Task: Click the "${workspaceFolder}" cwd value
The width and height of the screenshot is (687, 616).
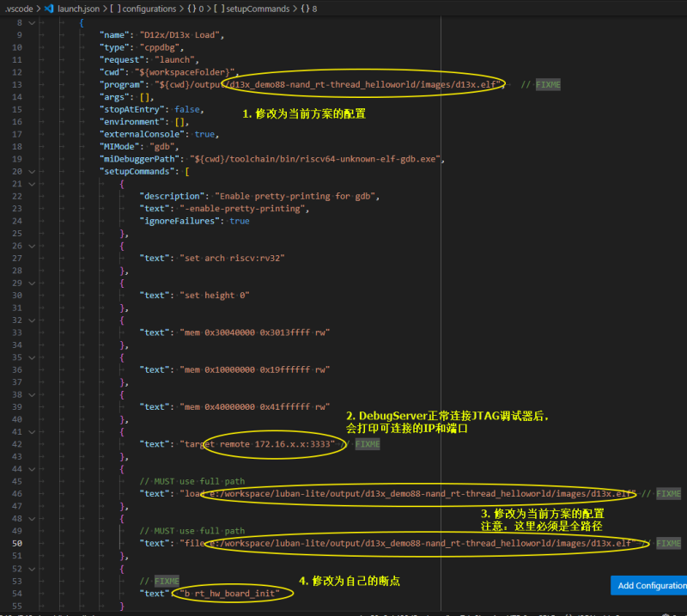Action: 185,72
